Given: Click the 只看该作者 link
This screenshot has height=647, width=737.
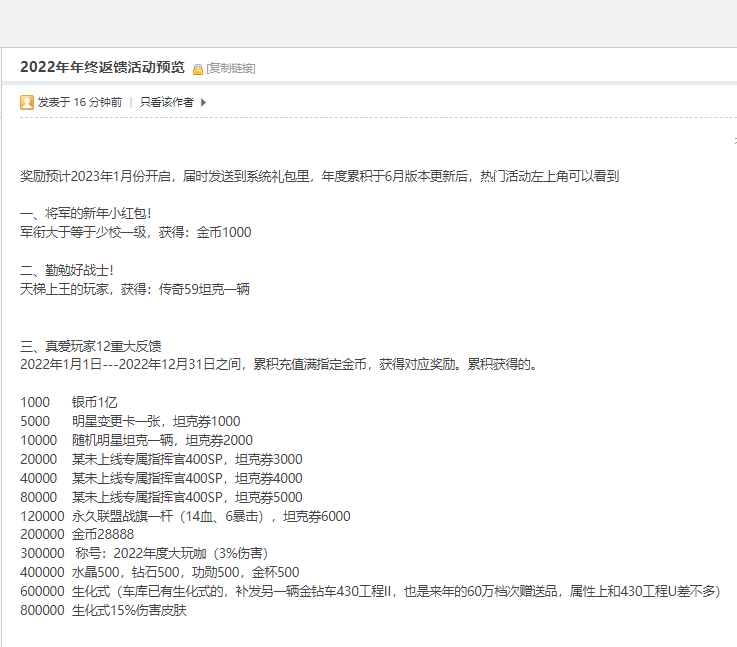Looking at the screenshot, I should pyautogui.click(x=166, y=102).
